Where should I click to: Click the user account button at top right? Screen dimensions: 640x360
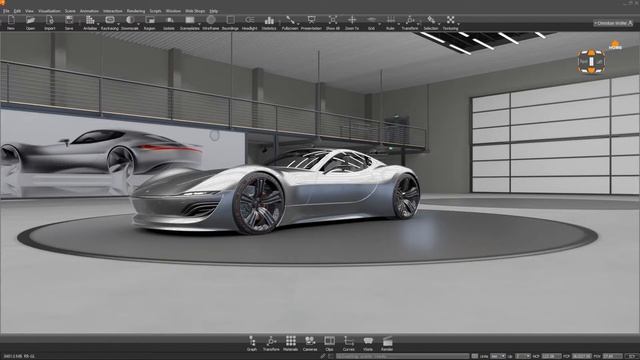tap(613, 23)
